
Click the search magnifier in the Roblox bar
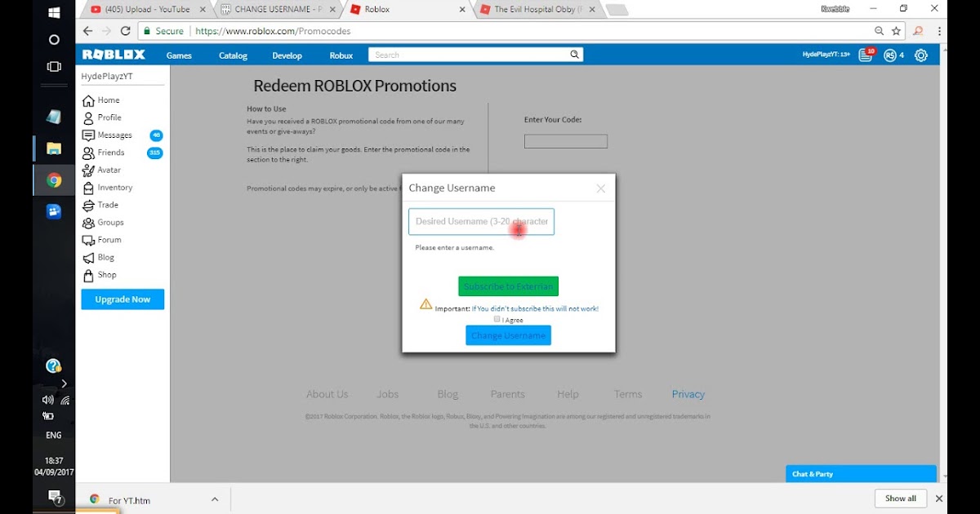[x=575, y=55]
